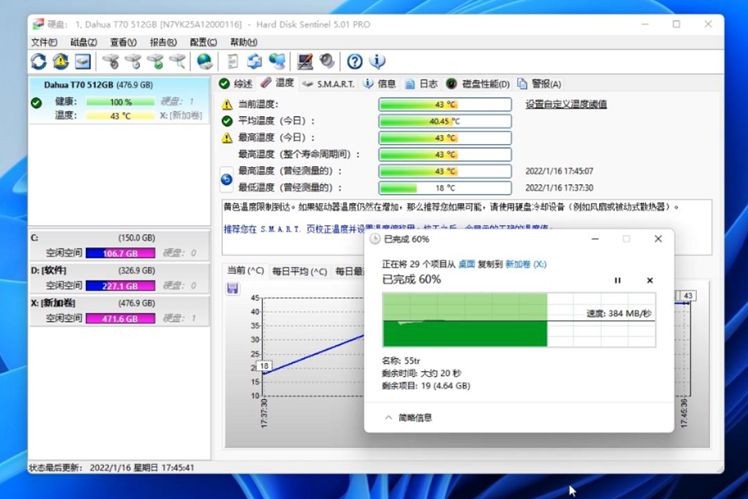Click the X: [新加卷] 471.6 GB free space bar
Image resolution: width=748 pixels, height=499 pixels.
[120, 318]
